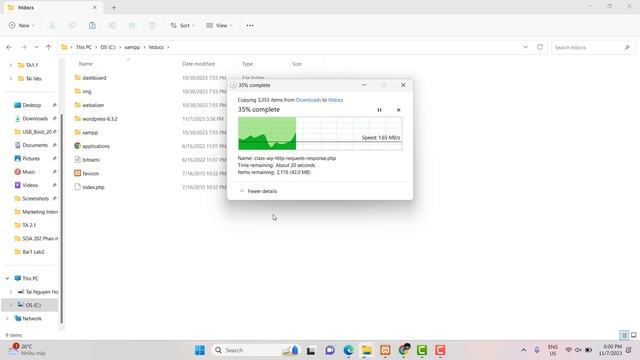This screenshot has width=640, height=360.
Task: Select Music in the sidebar
Action: coord(29,172)
